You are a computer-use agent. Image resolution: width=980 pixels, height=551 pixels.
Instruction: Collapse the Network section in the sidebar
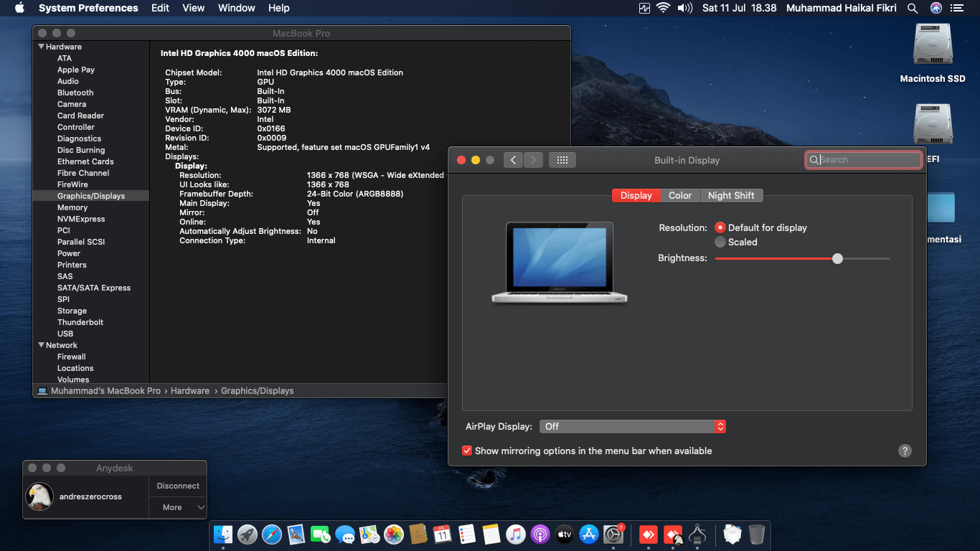click(41, 345)
